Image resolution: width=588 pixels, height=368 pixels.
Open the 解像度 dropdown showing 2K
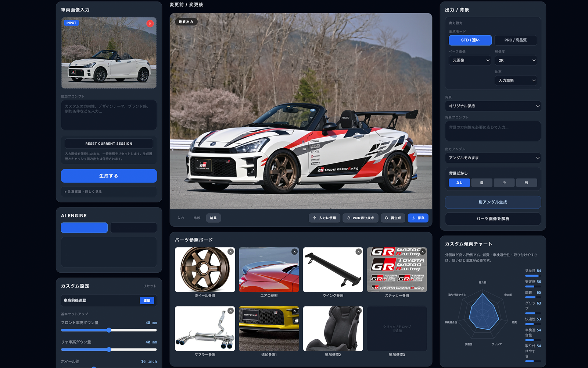click(516, 60)
